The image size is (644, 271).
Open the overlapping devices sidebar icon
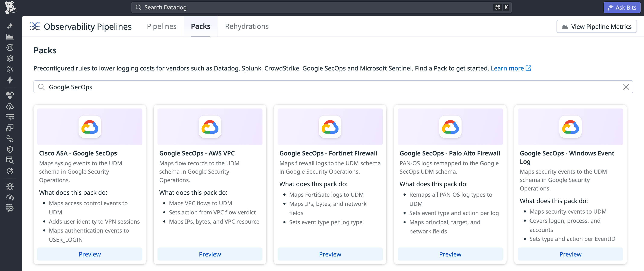click(10, 128)
